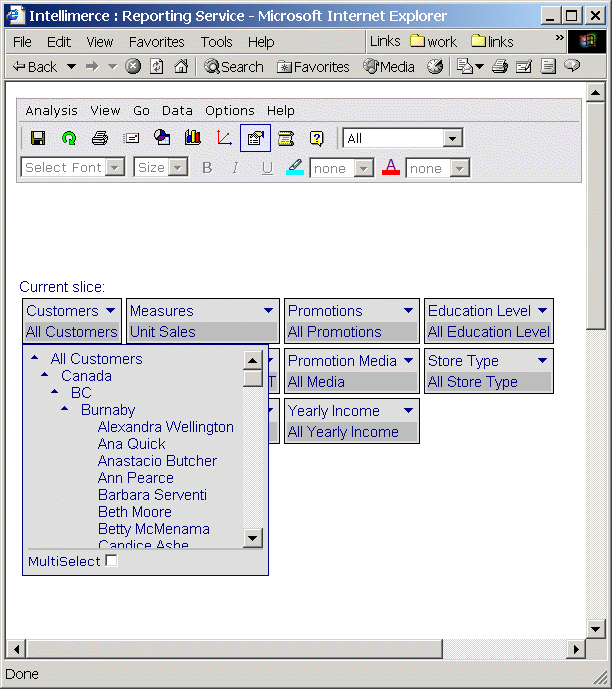Open the Analysis menu

(x=51, y=110)
